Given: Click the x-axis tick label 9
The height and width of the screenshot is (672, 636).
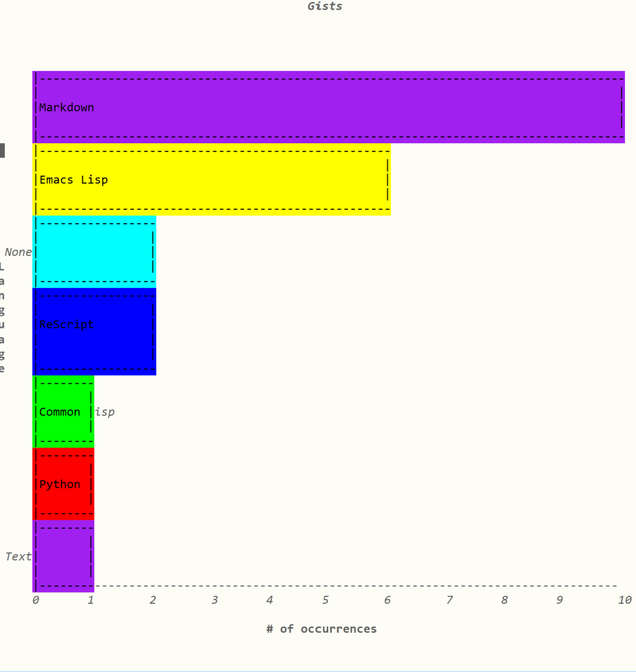Looking at the screenshot, I should [559, 600].
